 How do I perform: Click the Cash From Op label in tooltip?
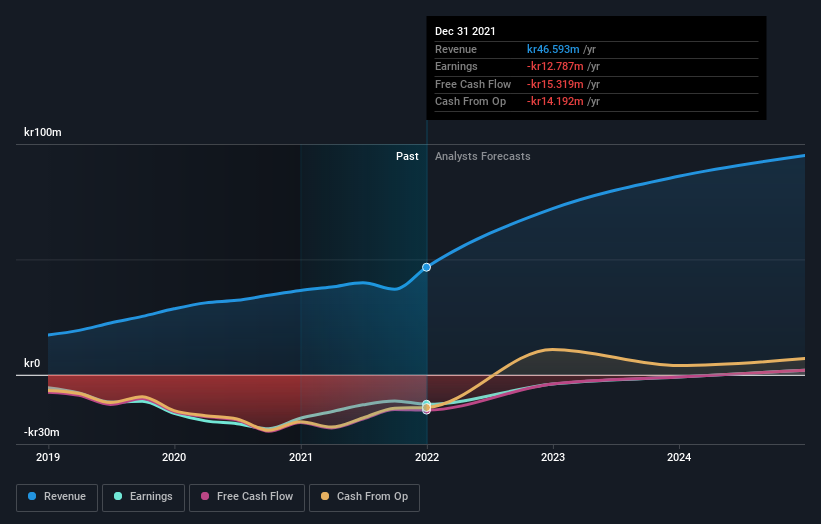[470, 102]
